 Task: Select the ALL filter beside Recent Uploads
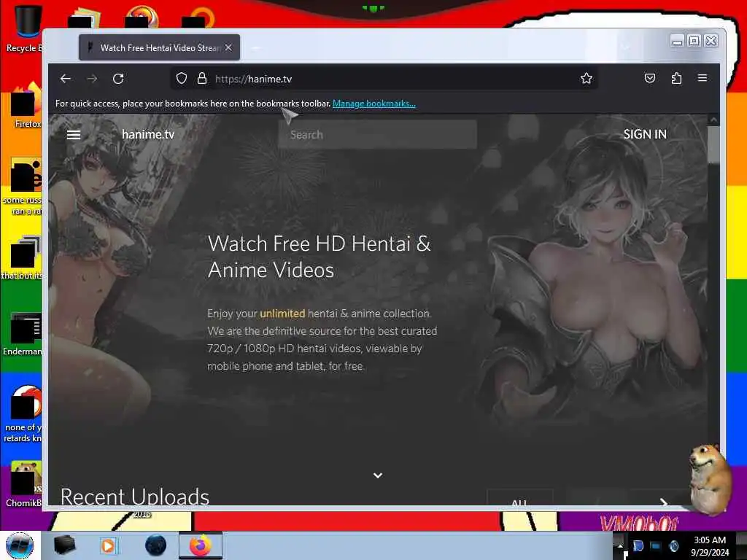(x=519, y=498)
